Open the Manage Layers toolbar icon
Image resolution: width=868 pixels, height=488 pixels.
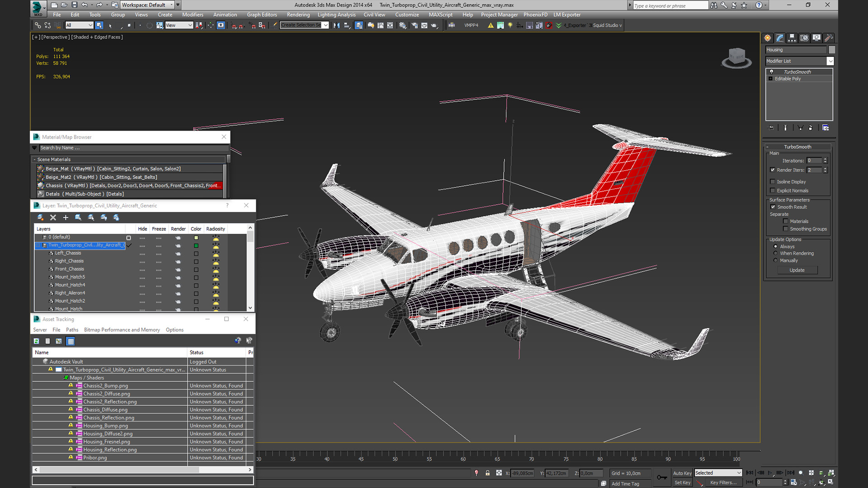point(359,25)
